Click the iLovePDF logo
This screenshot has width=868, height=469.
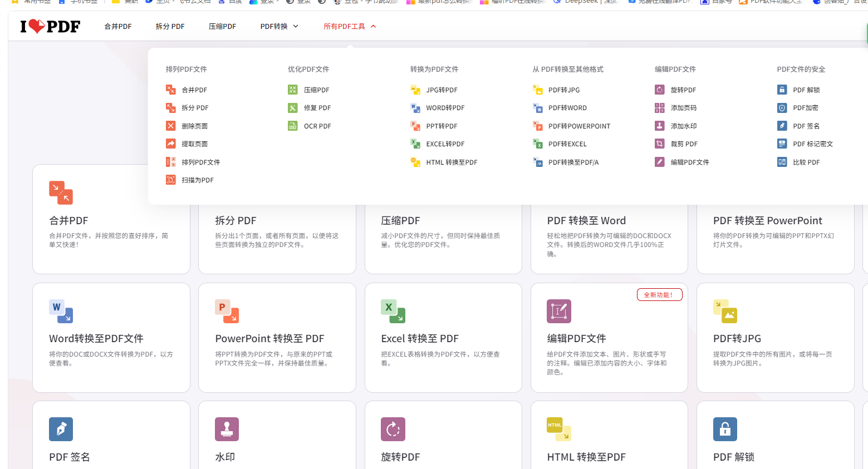click(x=50, y=26)
